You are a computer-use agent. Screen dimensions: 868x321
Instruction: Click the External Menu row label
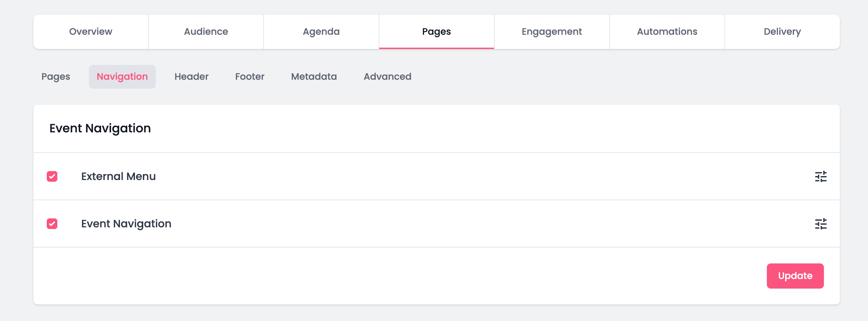pyautogui.click(x=118, y=176)
